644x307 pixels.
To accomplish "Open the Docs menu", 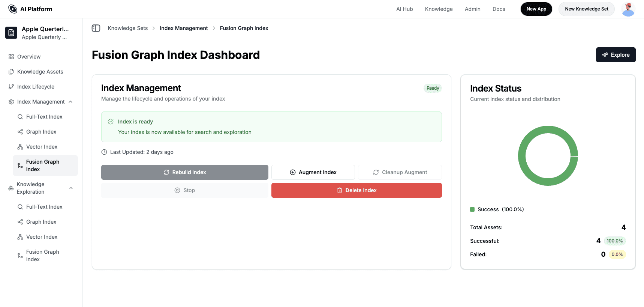I will point(499,9).
